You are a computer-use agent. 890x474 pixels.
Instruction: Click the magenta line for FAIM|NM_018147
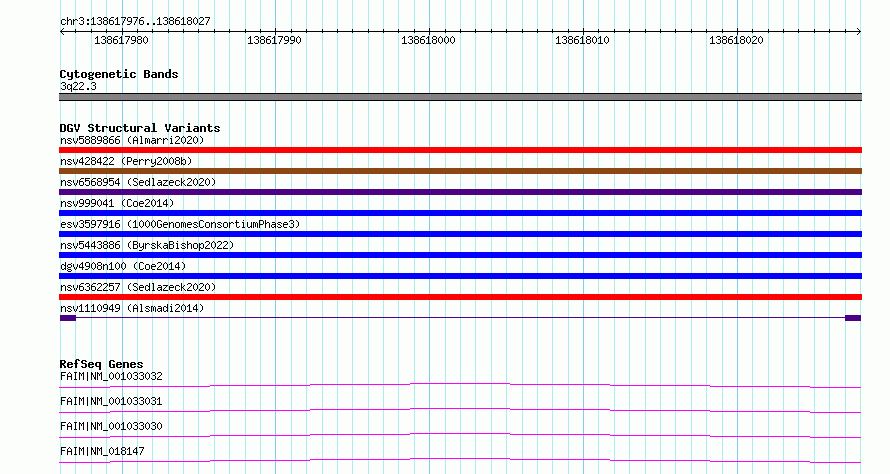460,460
